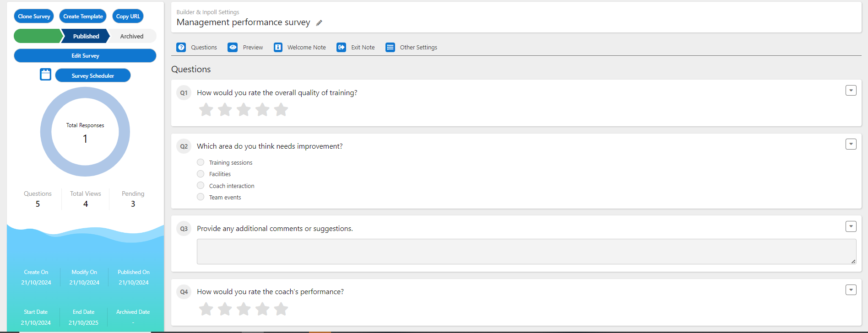Click the pencil icon beside survey title
The image size is (868, 333).
(x=319, y=23)
